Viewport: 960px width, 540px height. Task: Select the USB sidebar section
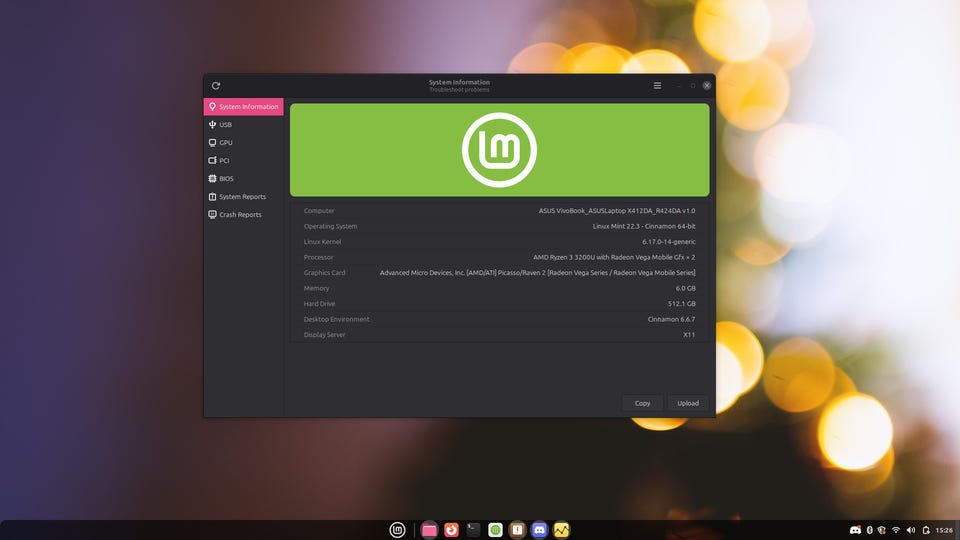click(226, 125)
